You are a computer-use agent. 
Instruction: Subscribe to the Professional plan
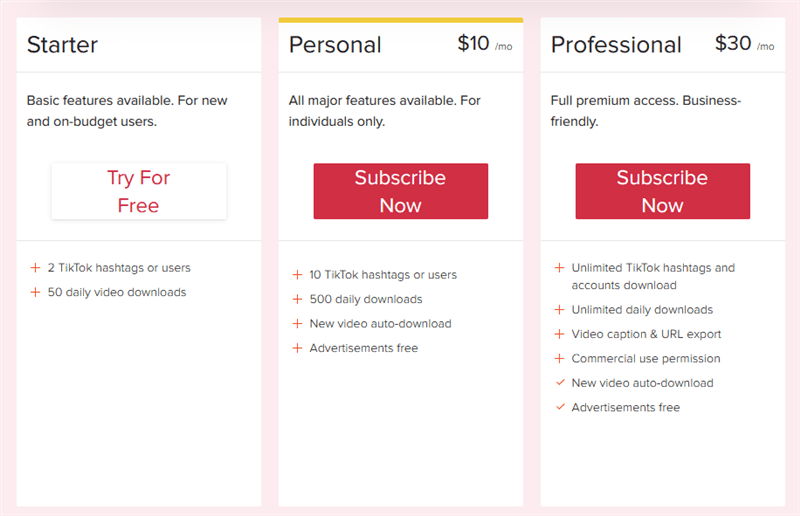(663, 191)
